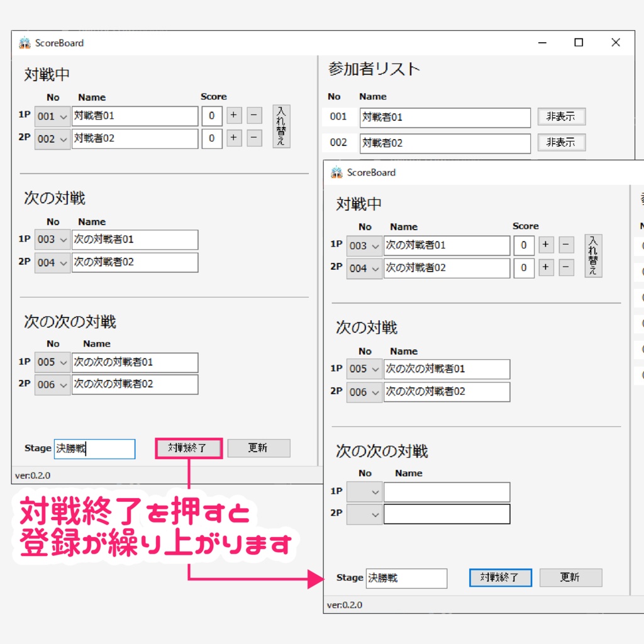Hide 対戦者02 using the 非表示 button
Image resolution: width=644 pixels, height=644 pixels.
[560, 143]
